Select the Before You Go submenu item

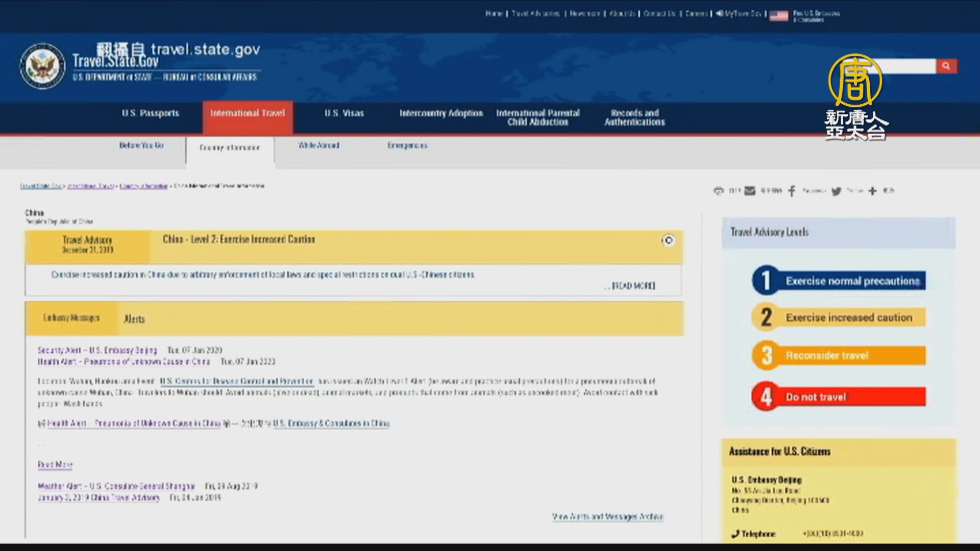click(141, 145)
